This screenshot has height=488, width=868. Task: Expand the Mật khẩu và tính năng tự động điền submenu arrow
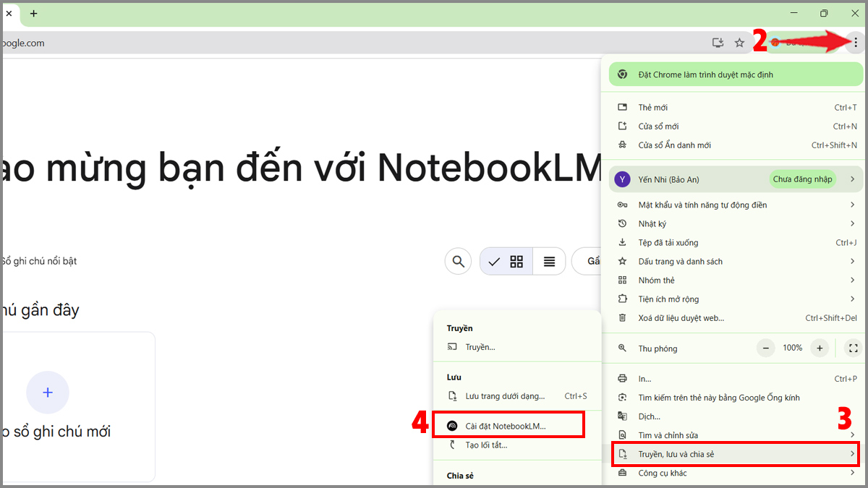click(853, 205)
